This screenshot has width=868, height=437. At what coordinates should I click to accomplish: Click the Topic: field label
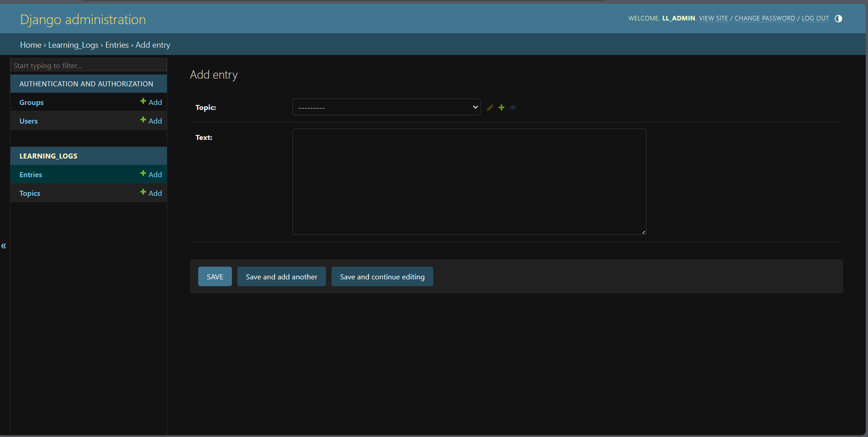click(206, 108)
